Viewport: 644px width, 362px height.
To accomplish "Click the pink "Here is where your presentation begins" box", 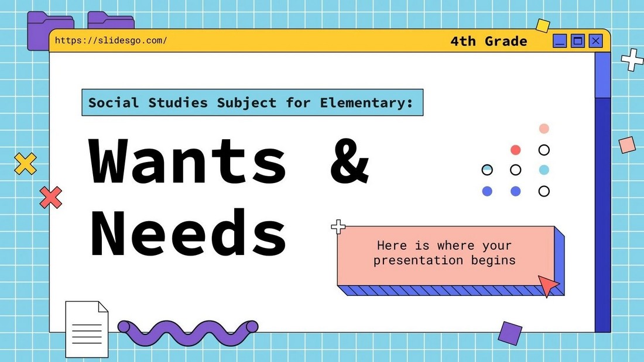I will click(x=446, y=256).
